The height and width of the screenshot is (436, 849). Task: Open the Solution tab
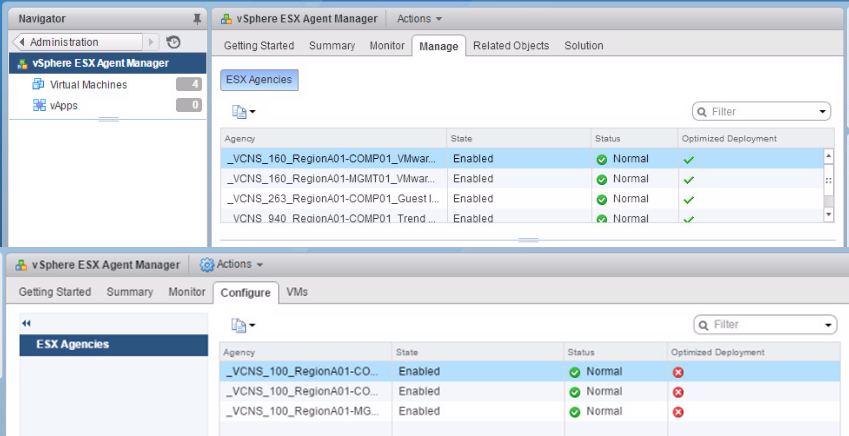tap(584, 45)
